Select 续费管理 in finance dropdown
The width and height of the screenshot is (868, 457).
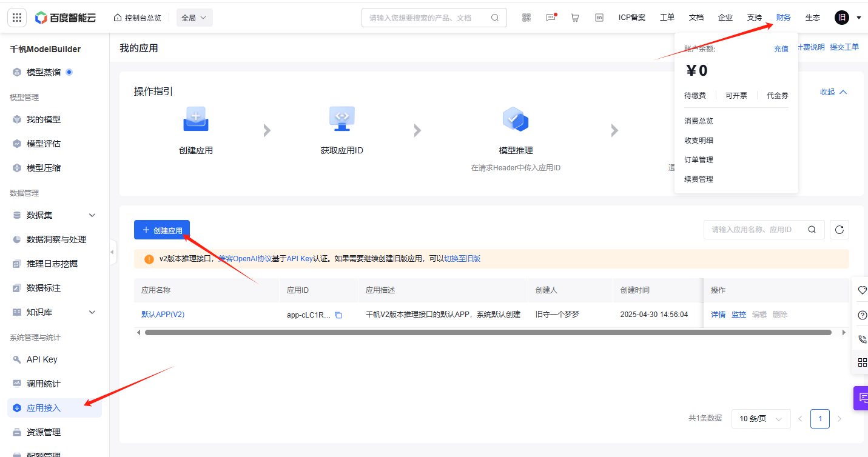pyautogui.click(x=699, y=179)
